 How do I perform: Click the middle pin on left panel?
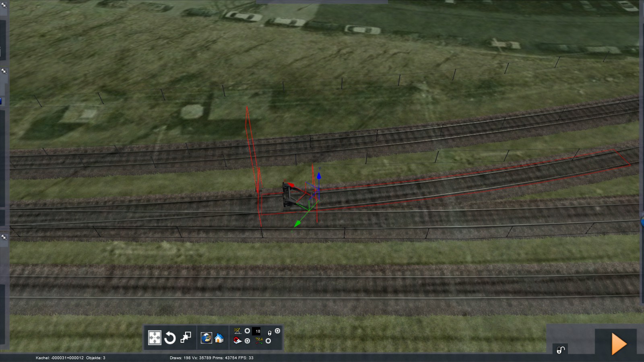click(x=4, y=71)
